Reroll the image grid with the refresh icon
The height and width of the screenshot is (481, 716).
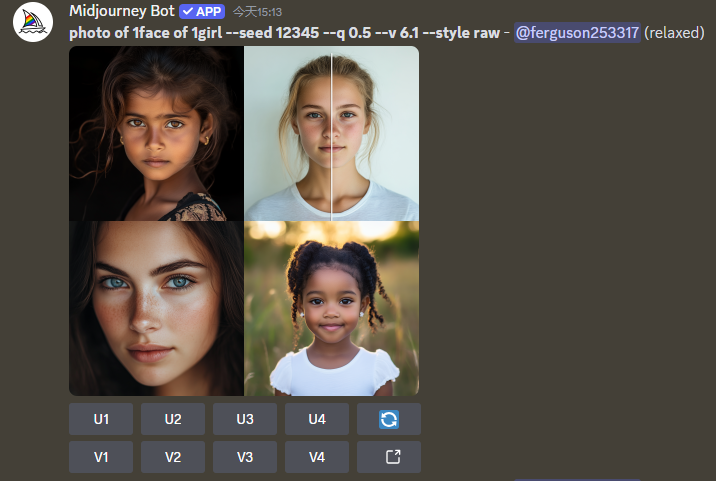389,419
